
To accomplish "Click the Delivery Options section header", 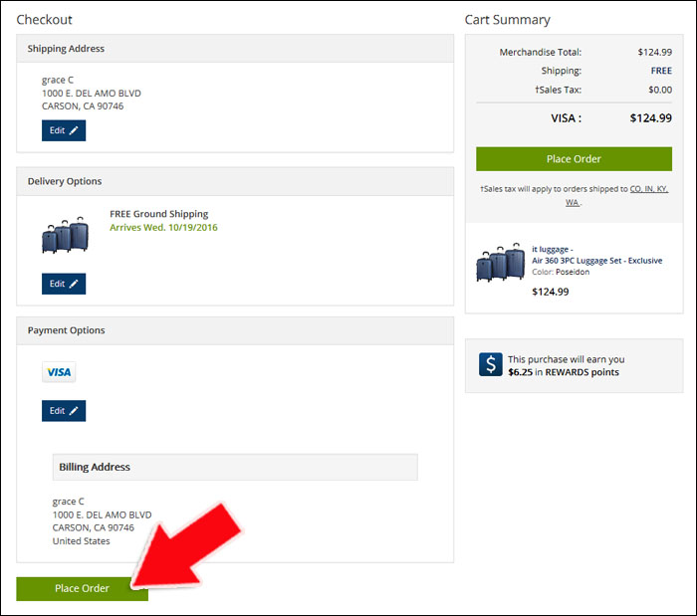I will click(x=235, y=181).
